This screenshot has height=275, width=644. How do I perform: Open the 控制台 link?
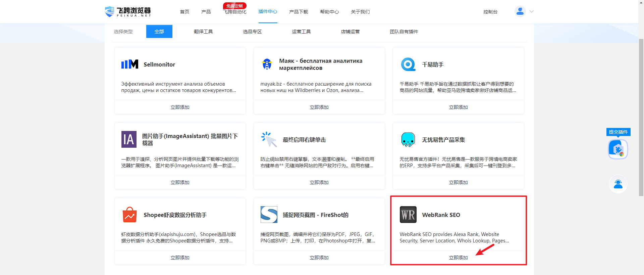pos(490,12)
